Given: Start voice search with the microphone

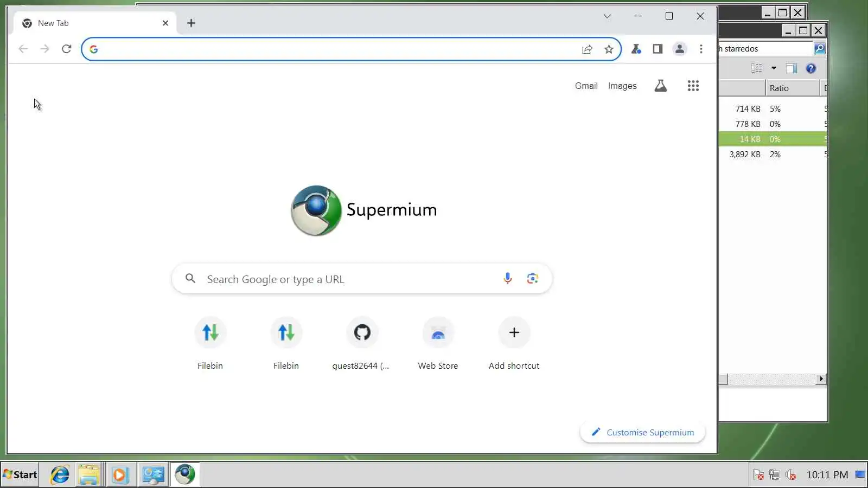Looking at the screenshot, I should coord(507,279).
